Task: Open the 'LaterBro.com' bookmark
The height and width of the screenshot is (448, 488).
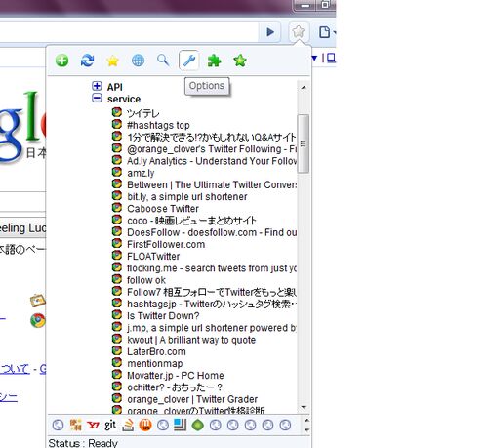Action: pos(156,351)
